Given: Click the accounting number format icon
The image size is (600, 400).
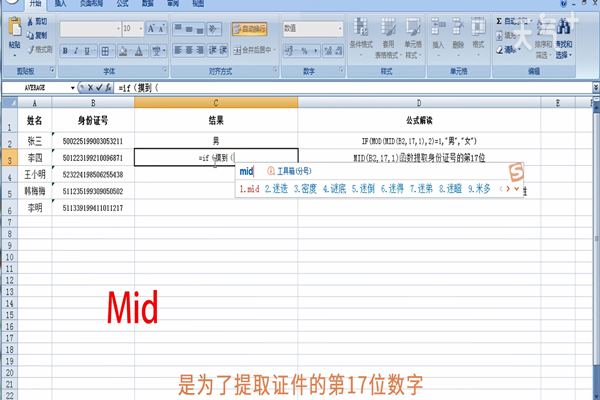Looking at the screenshot, I should (290, 51).
